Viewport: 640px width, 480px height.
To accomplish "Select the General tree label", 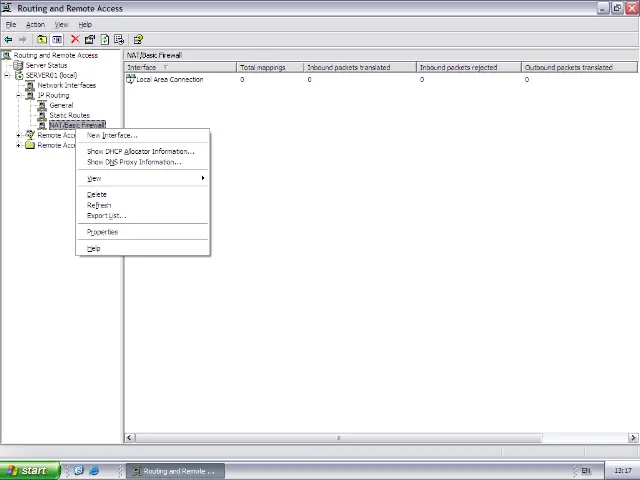I will tap(61, 105).
